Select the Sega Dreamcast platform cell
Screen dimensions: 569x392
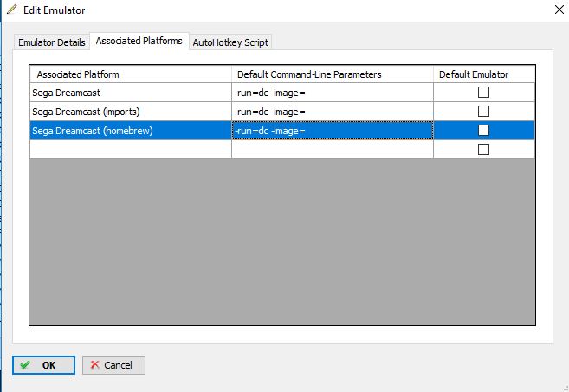click(x=131, y=93)
